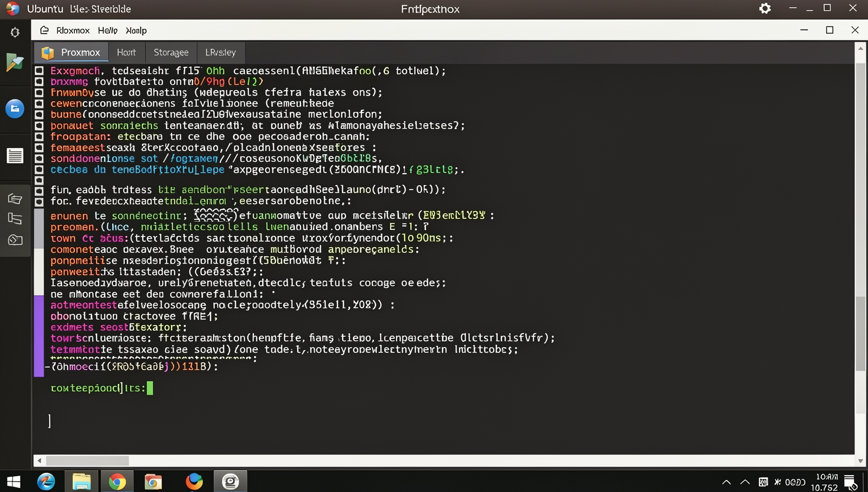The height and width of the screenshot is (492, 868).
Task: Click the horizontal scrollbar thumb
Action: pos(87,461)
